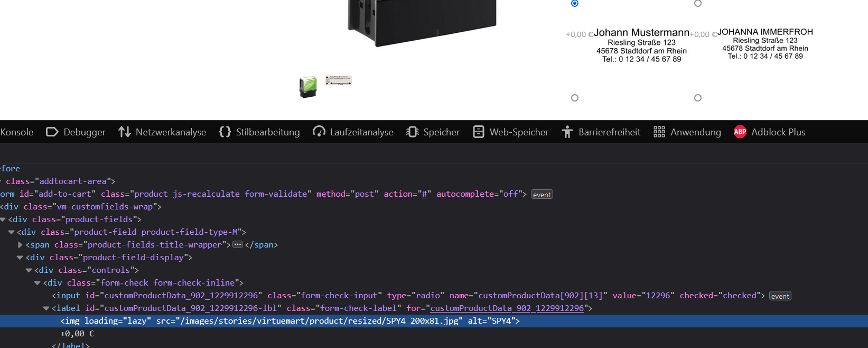Select the Speicher chip icon
Image resolution: width=868 pixels, height=348 pixels.
point(413,132)
